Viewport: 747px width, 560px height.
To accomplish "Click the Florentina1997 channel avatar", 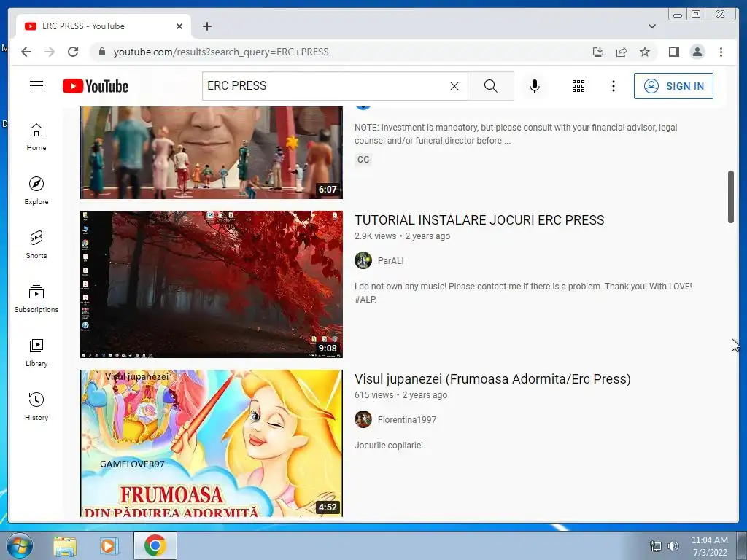I will click(363, 419).
